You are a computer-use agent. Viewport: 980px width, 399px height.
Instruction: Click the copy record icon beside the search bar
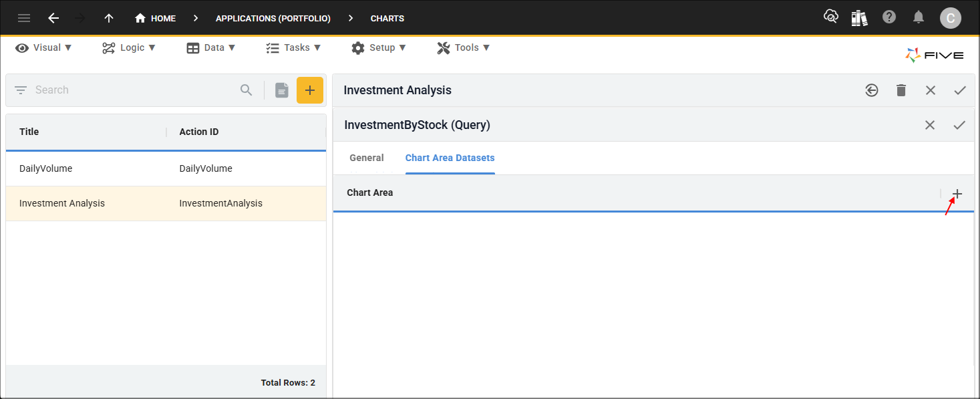281,90
